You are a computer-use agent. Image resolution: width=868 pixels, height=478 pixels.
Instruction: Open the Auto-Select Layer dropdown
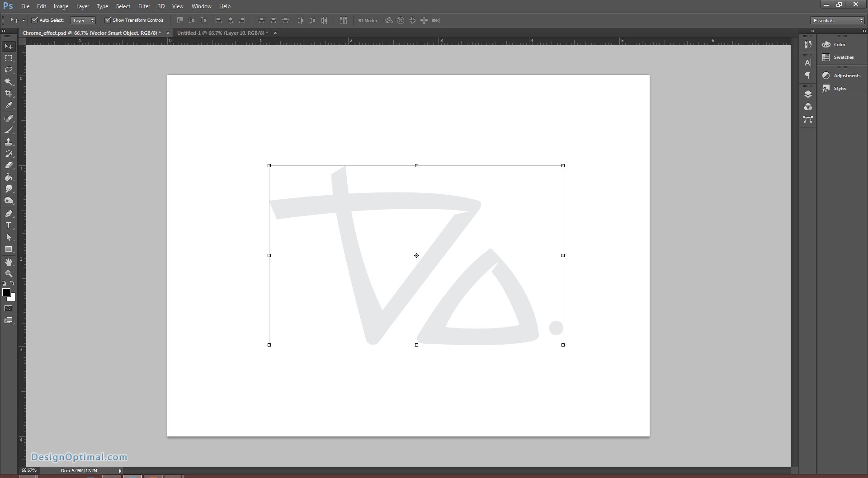(83, 20)
